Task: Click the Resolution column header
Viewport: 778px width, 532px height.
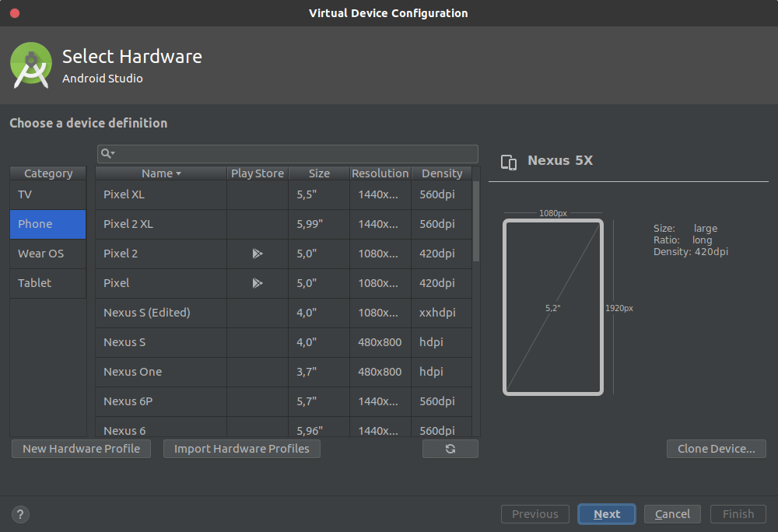Action: (x=380, y=173)
